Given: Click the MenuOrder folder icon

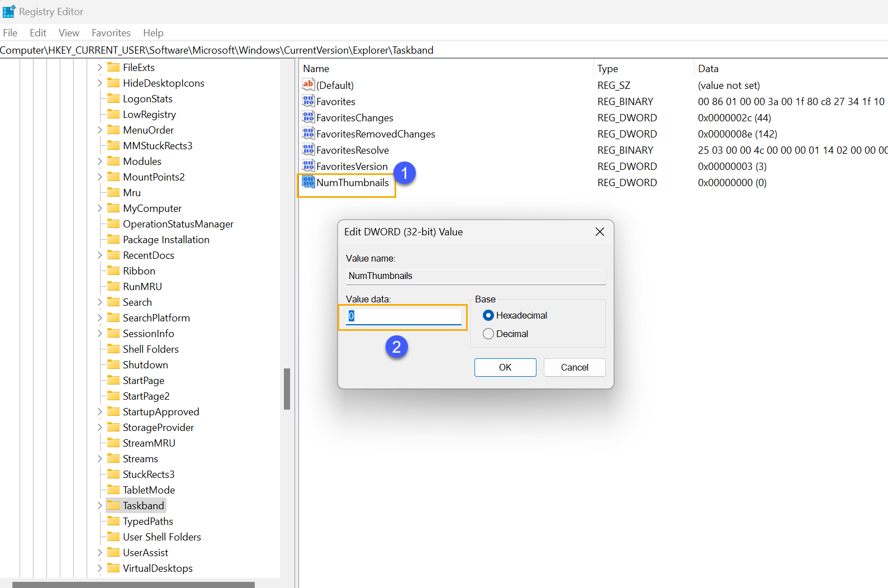Looking at the screenshot, I should (113, 130).
